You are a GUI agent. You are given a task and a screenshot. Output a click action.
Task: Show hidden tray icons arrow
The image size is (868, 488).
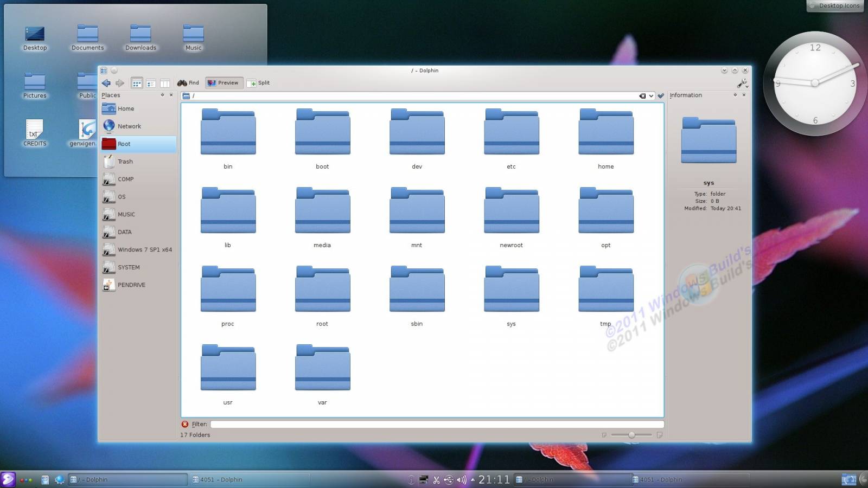pyautogui.click(x=473, y=479)
